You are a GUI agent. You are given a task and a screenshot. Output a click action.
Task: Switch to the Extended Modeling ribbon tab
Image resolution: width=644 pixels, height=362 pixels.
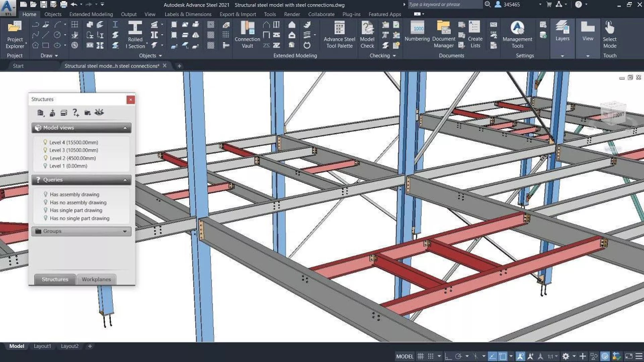click(91, 14)
